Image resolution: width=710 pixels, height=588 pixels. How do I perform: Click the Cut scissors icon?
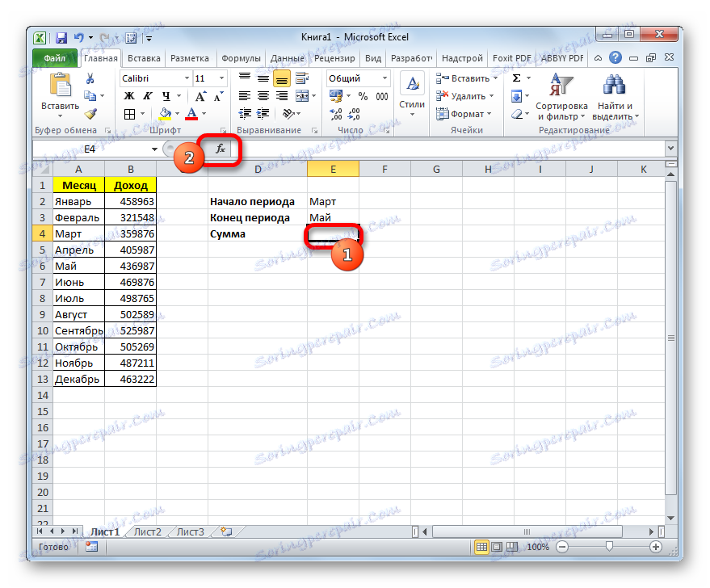pos(90,79)
